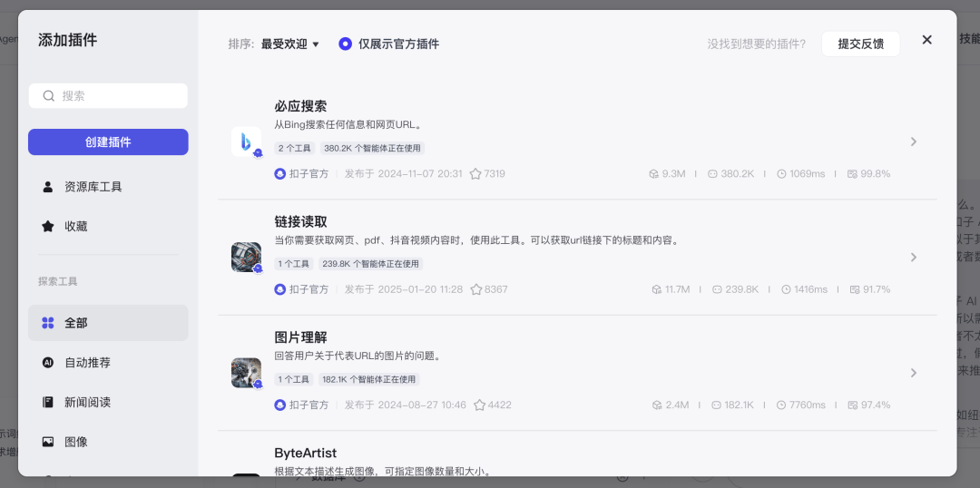
Task: Click the success rate icon beside 99.8%
Action: point(852,174)
